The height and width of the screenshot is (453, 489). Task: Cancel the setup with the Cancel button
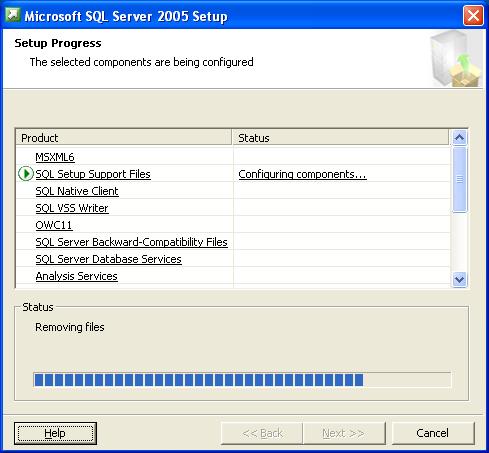click(433, 433)
